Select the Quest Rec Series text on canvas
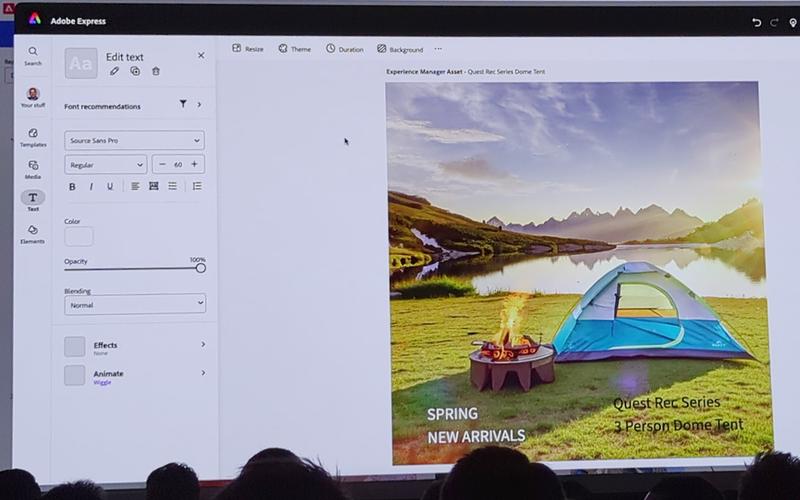Image resolution: width=800 pixels, height=500 pixels. click(666, 403)
